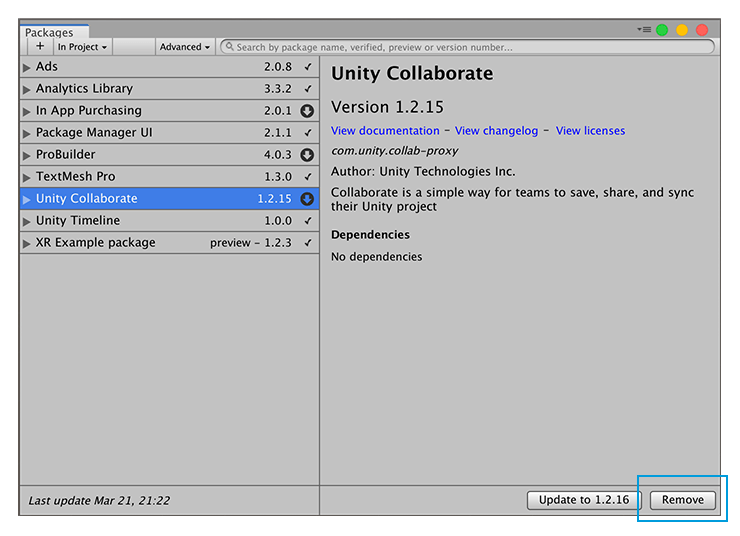Viewport: 740px width, 536px height.
Task: Select Package Manager UI in the list
Action: 94,133
